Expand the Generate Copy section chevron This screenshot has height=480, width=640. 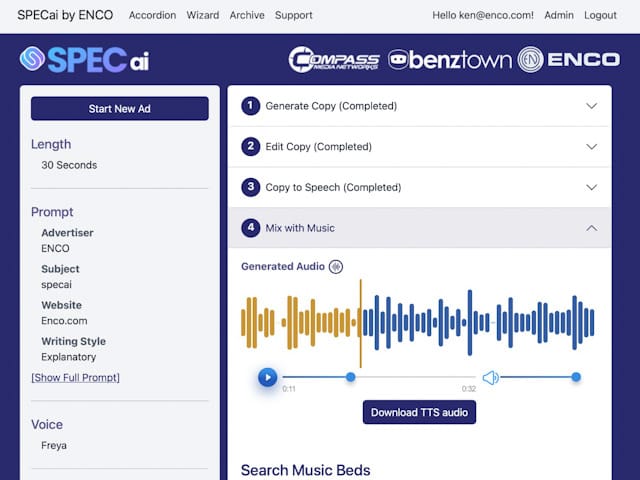[591, 106]
